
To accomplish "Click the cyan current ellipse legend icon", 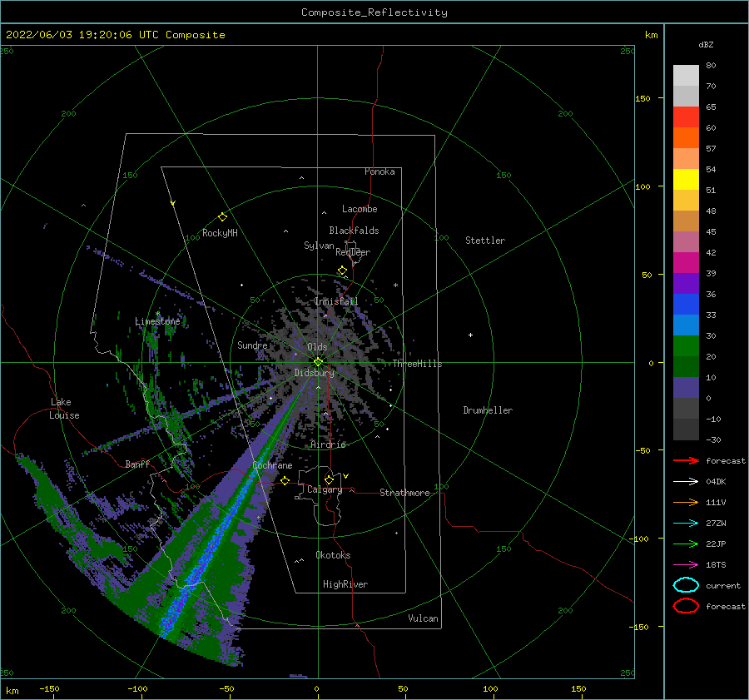I will click(x=686, y=585).
